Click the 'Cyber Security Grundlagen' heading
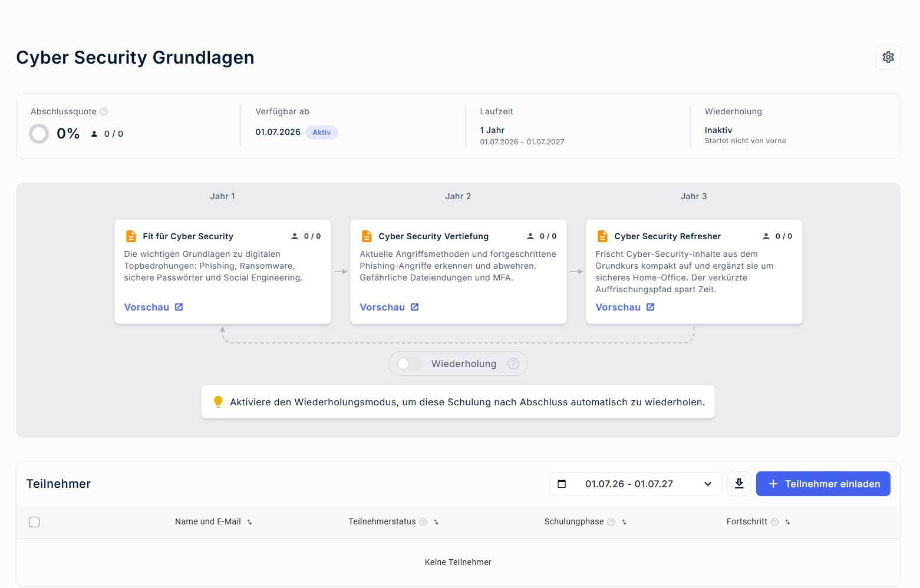Image resolution: width=920 pixels, height=588 pixels. tap(135, 57)
